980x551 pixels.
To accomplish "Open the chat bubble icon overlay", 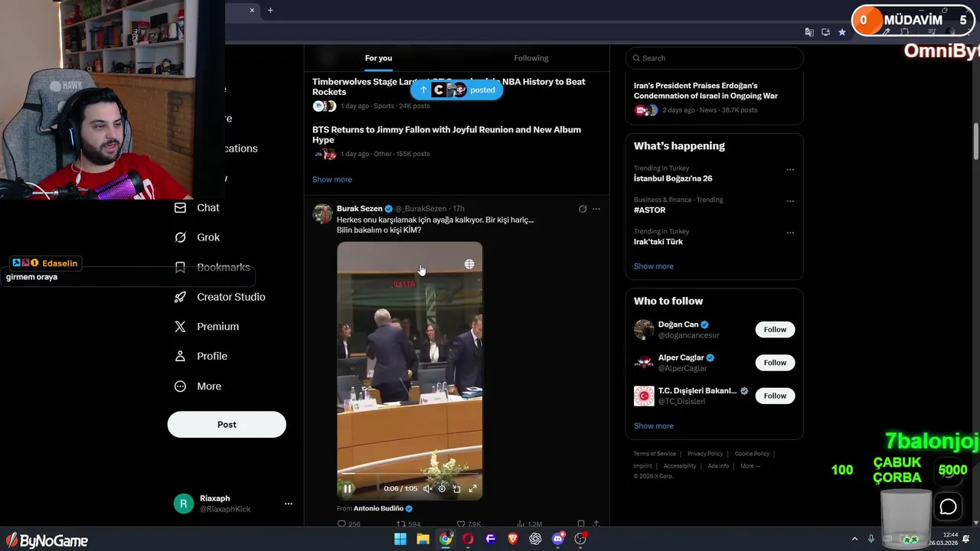I will click(948, 507).
